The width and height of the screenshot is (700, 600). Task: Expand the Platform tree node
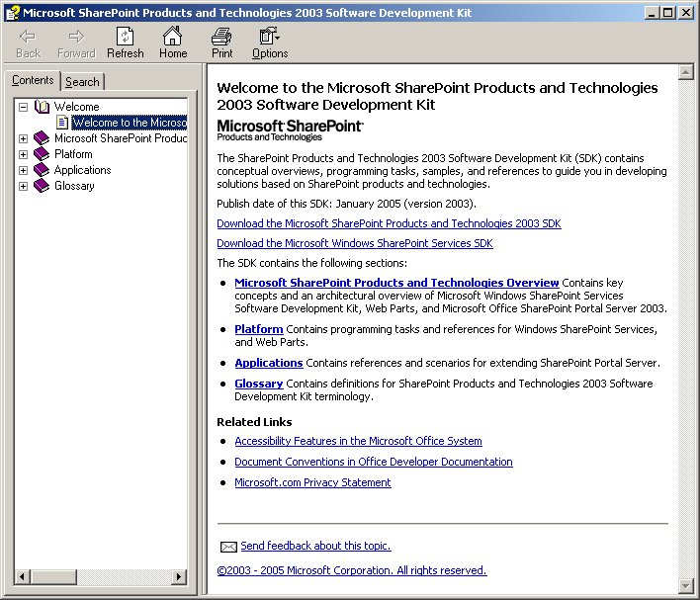pyautogui.click(x=23, y=154)
